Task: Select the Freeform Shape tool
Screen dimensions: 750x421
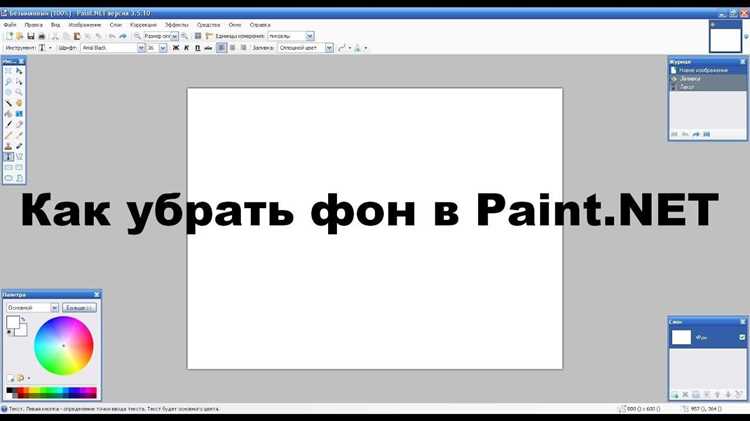Action: click(19, 178)
